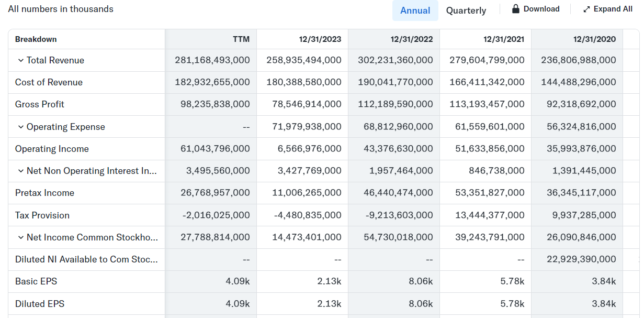The image size is (644, 318).
Task: Expand Net Non Operating Interest Income chevron
Action: tap(21, 171)
